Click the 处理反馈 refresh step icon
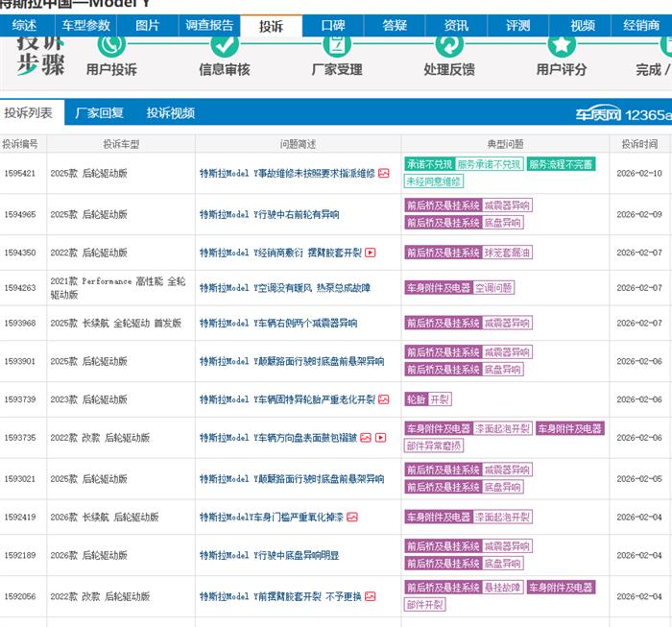The height and width of the screenshot is (627, 672). click(449, 43)
